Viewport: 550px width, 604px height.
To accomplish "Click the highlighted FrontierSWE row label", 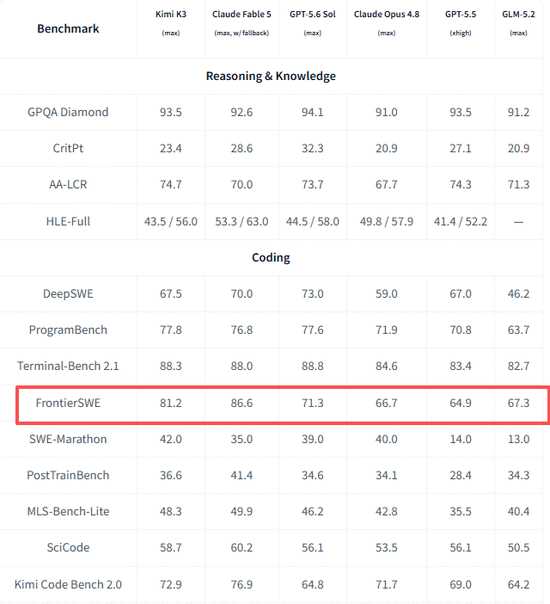I will 68,403.
